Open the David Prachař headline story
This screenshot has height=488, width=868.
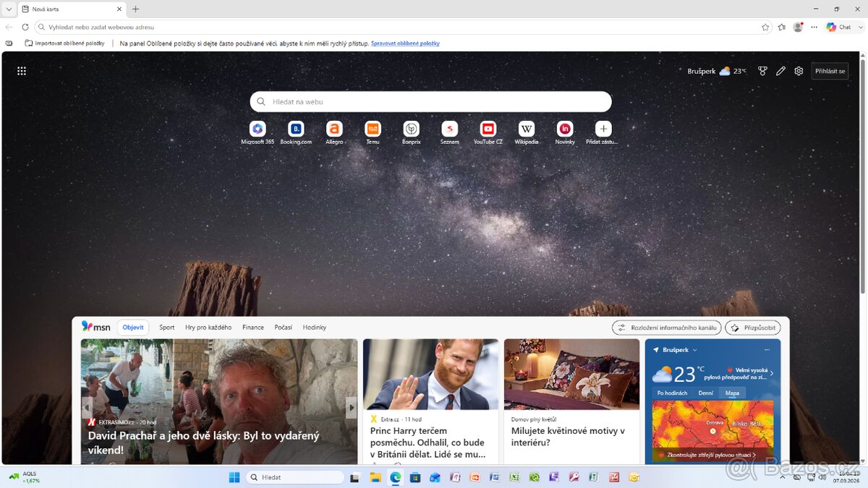pyautogui.click(x=204, y=442)
